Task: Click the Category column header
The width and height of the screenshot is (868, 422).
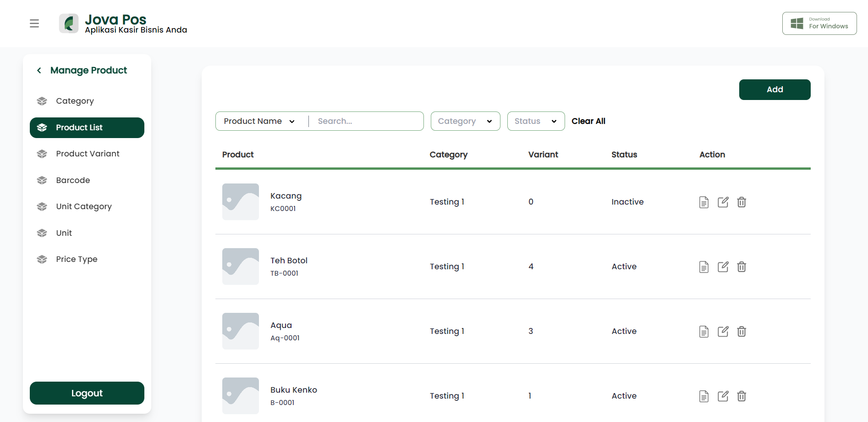Action: coord(449,155)
